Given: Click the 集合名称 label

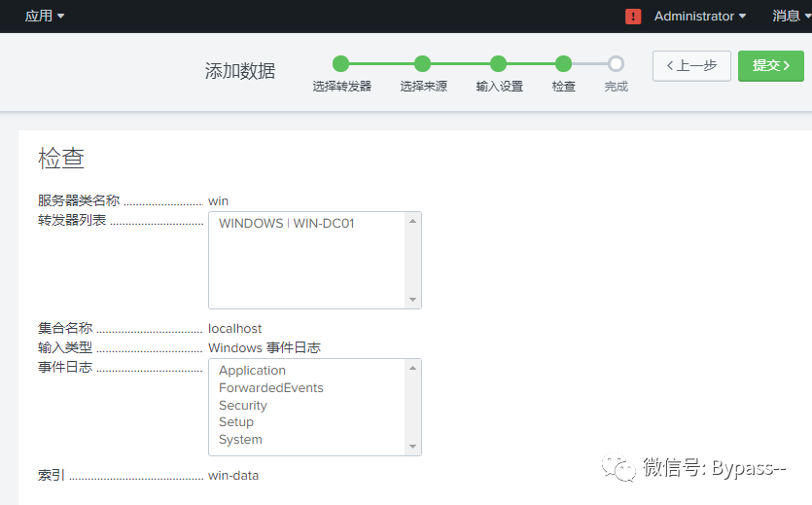Looking at the screenshot, I should coord(65,328).
